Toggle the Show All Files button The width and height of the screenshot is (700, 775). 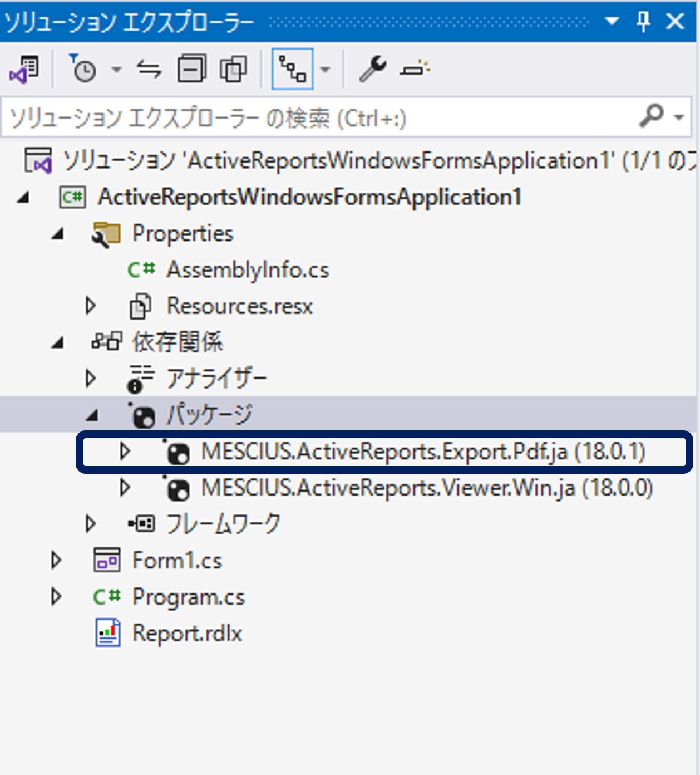point(234,69)
